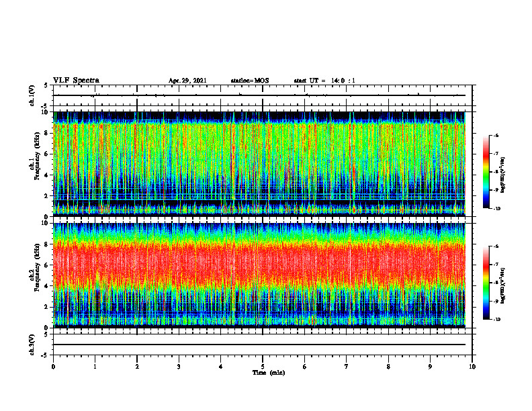Viewport: 532px width, 411px height.
Task: Click time-axis tick label "2"
Action: [137, 367]
